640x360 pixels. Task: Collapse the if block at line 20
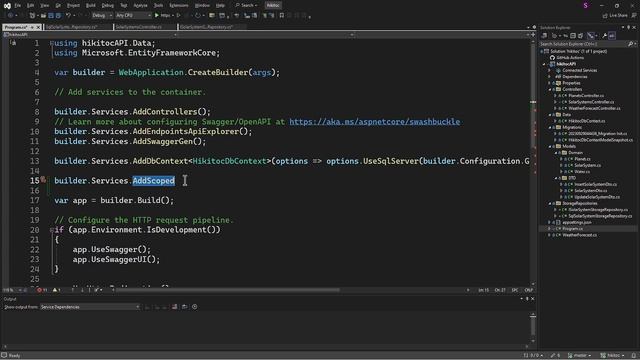coord(51,230)
